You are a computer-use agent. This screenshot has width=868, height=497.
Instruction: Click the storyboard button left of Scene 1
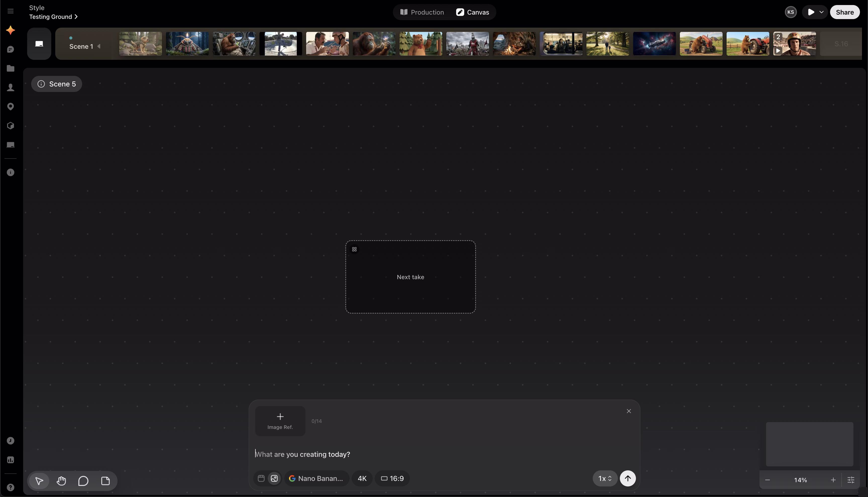39,44
